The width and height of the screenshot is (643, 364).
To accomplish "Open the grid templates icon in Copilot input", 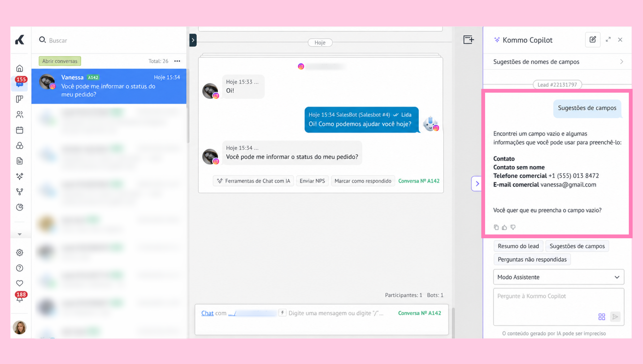I will tap(602, 317).
